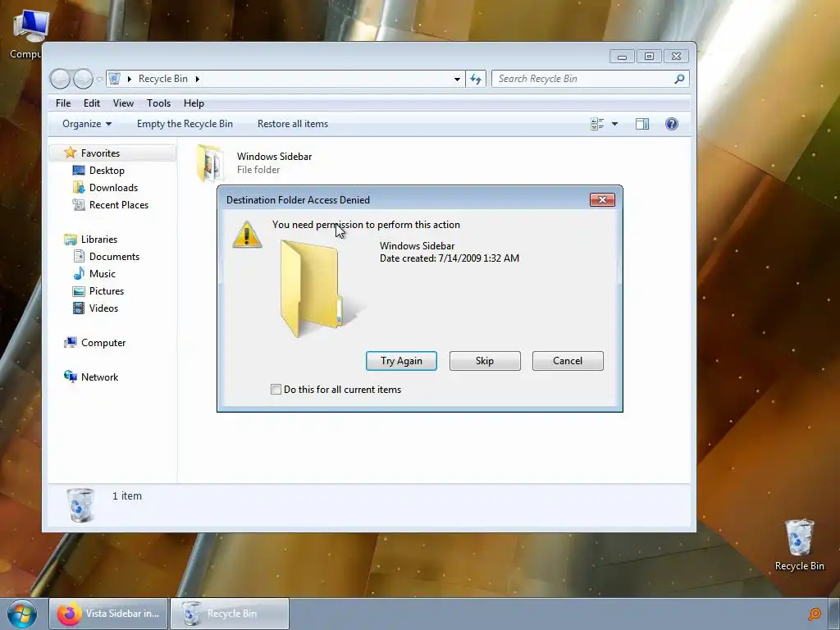Cancel the Destination Folder Access Denied dialog
Screen dimensions: 840x630
coord(568,361)
